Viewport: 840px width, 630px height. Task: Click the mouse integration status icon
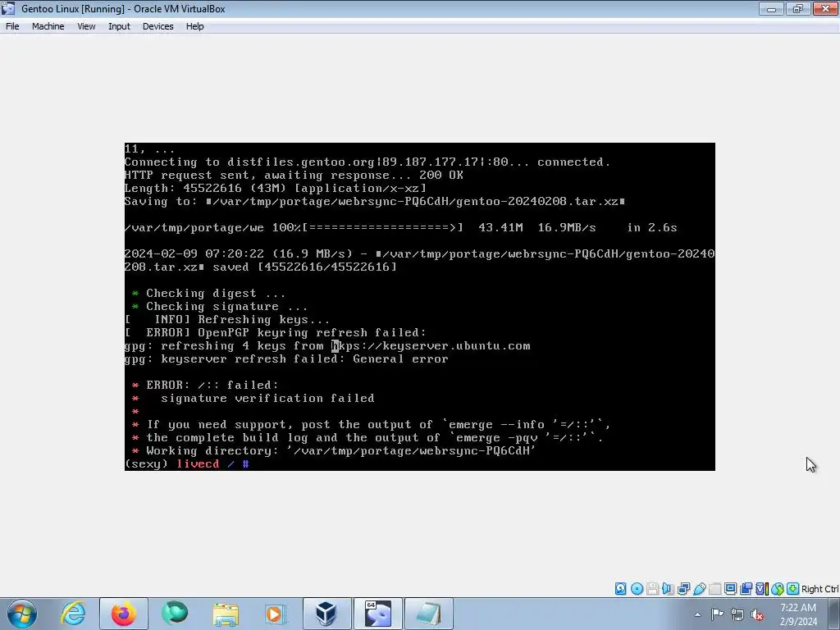[778, 589]
